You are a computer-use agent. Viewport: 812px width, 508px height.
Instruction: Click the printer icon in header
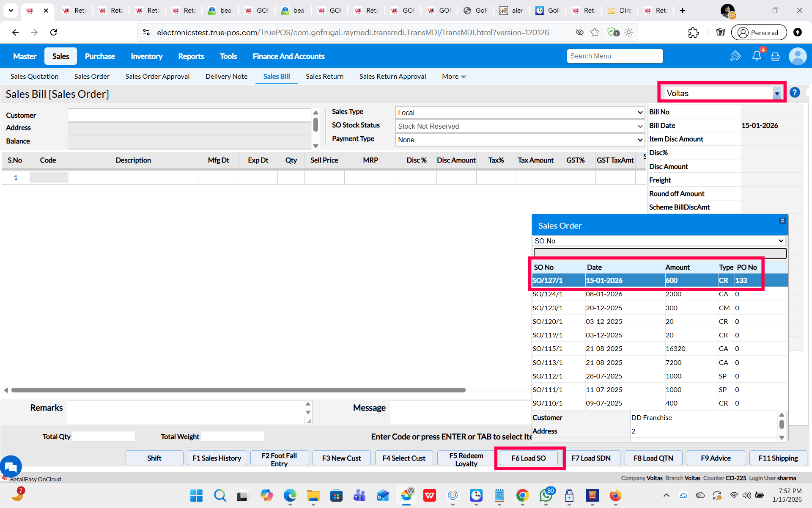coord(775,56)
